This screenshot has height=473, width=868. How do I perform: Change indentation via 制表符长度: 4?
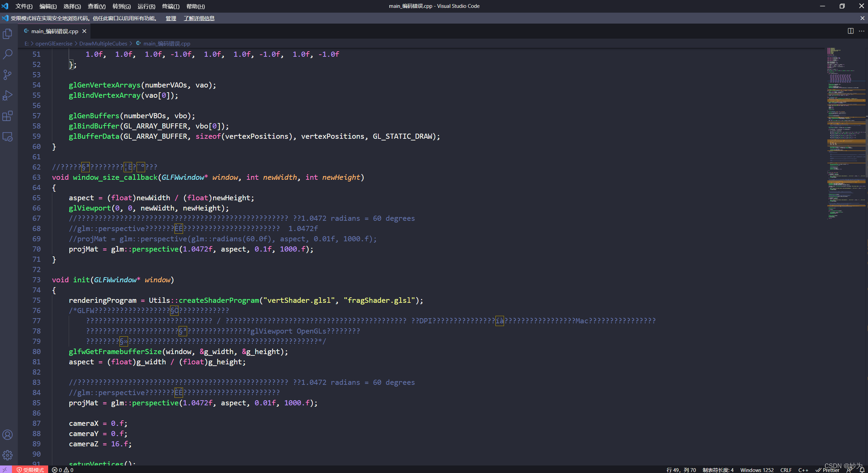[718, 470]
